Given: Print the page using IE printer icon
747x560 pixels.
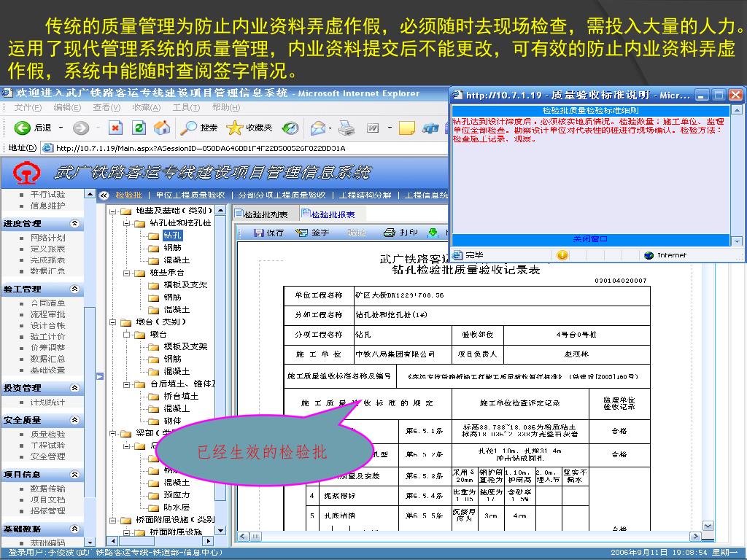Looking at the screenshot, I should click(347, 128).
